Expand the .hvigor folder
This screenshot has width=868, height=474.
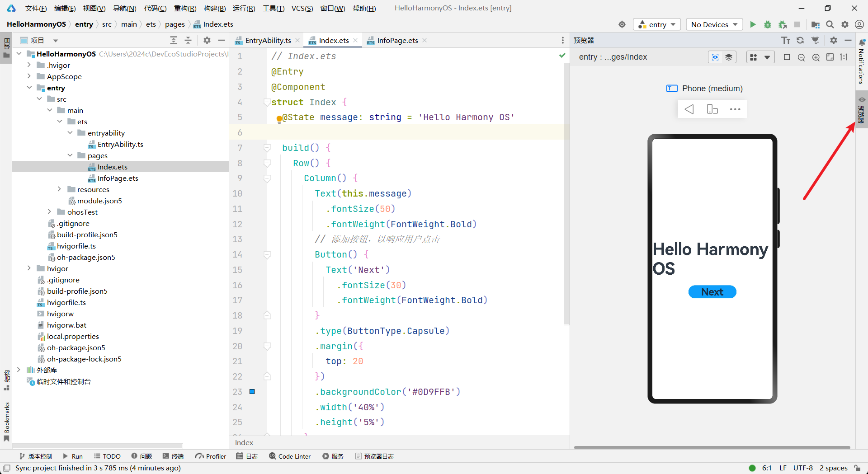29,65
